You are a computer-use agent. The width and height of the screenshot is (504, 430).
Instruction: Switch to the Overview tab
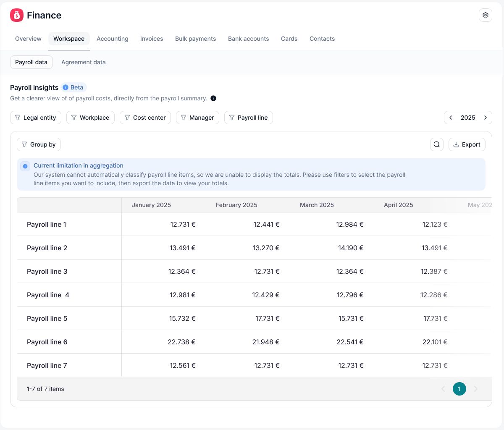[x=28, y=39]
